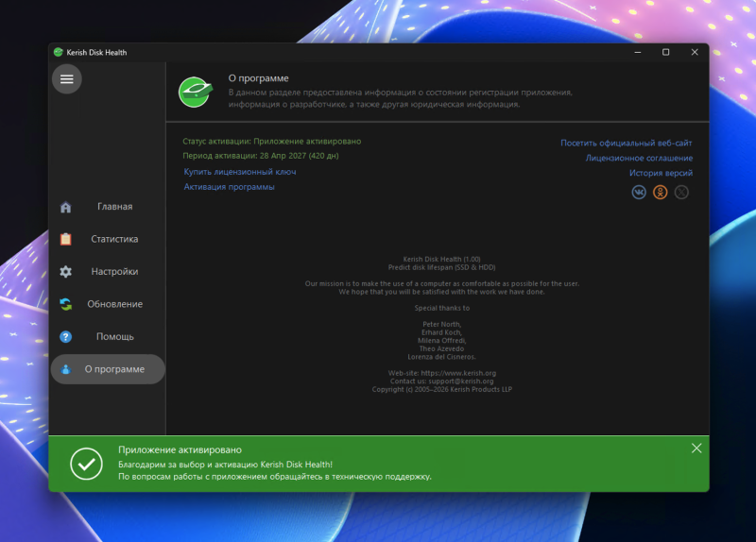The height and width of the screenshot is (542, 756).
Task: Click the clipboard icon beside Статистика
Action: [65, 239]
